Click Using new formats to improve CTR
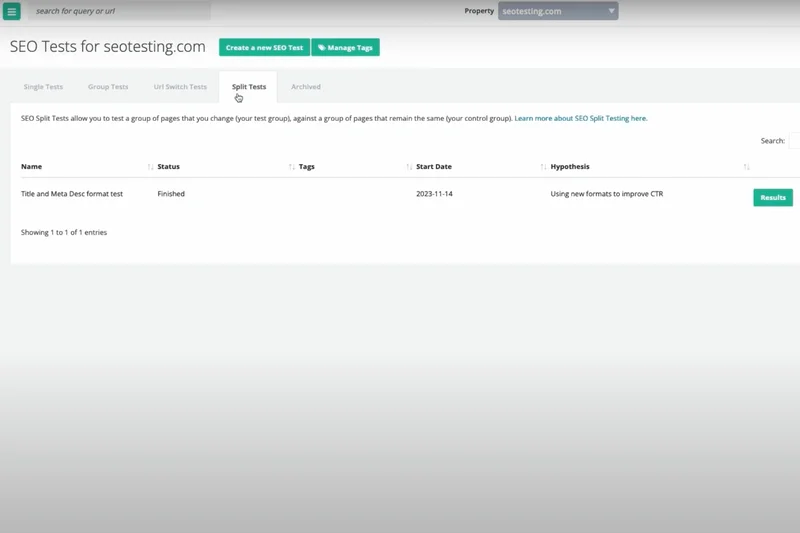 (607, 194)
